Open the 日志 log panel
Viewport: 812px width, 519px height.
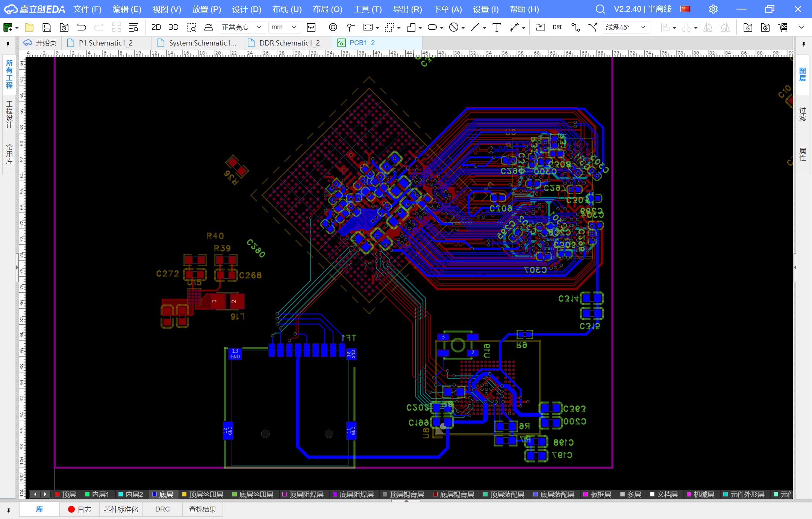point(80,509)
